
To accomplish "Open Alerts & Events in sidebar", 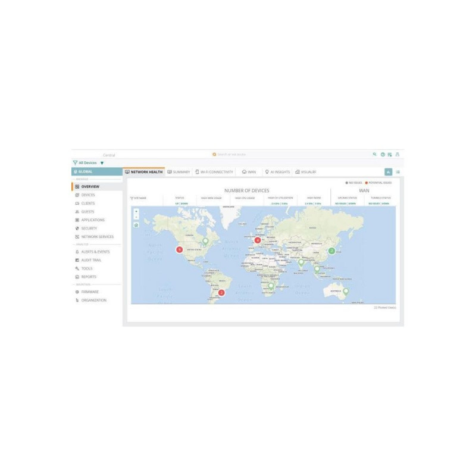I will click(95, 252).
